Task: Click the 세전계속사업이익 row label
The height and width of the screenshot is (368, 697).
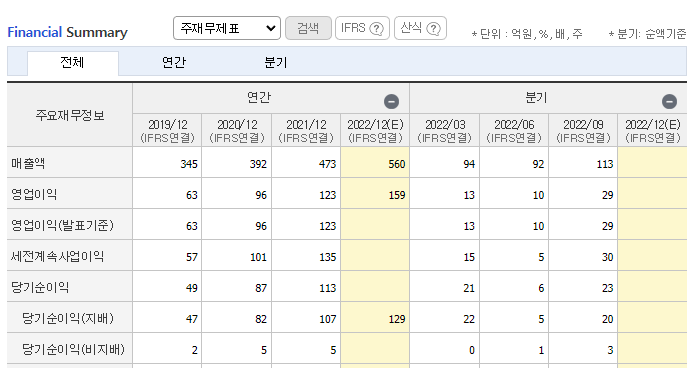Action: [x=57, y=256]
